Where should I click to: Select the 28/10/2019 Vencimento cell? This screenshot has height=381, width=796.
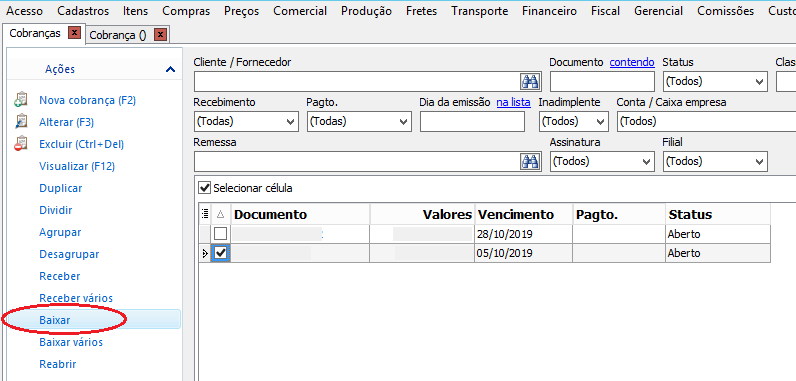[524, 234]
